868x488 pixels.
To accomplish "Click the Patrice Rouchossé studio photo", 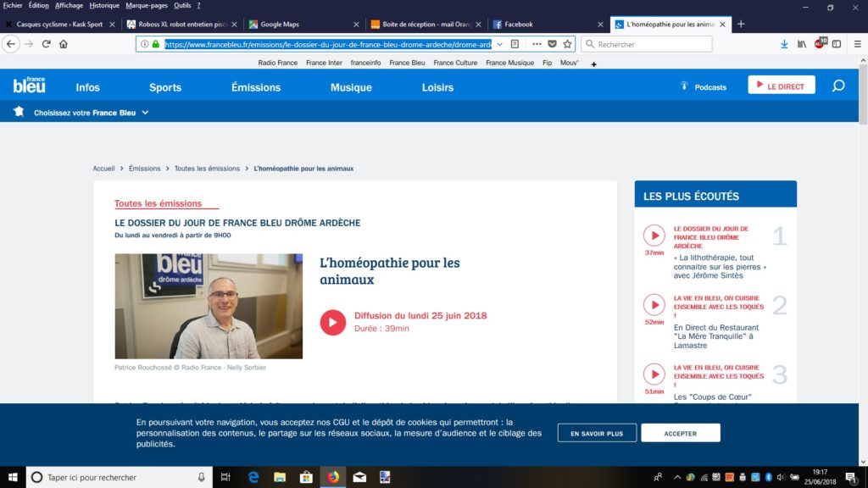I will [x=209, y=306].
